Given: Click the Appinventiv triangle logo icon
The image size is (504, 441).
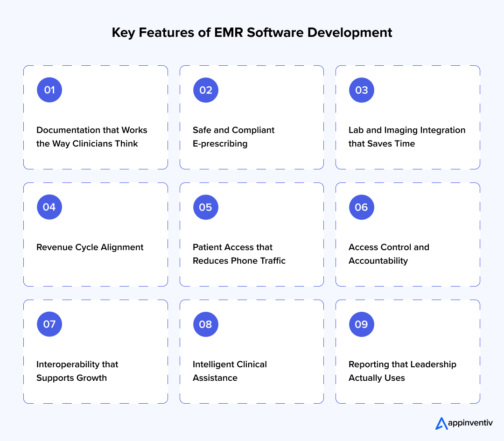Looking at the screenshot, I should [441, 423].
